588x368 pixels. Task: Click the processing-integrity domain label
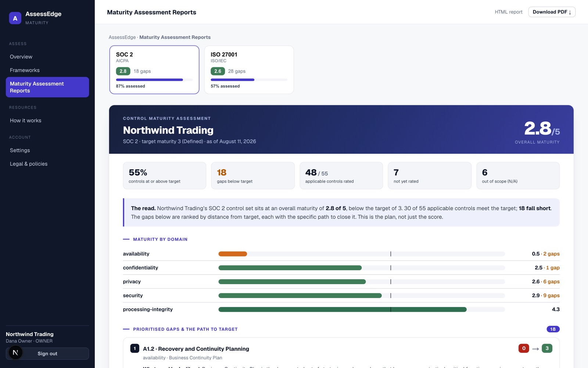(148, 309)
